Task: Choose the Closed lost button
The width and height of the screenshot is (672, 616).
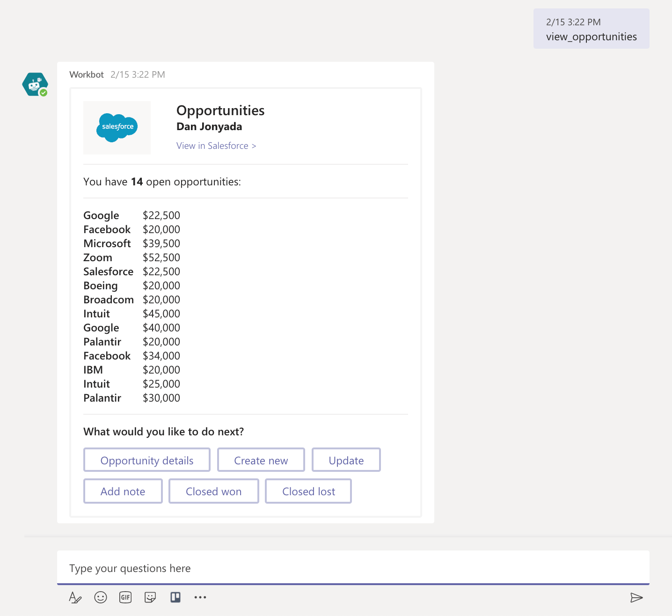Action: pos(308,491)
